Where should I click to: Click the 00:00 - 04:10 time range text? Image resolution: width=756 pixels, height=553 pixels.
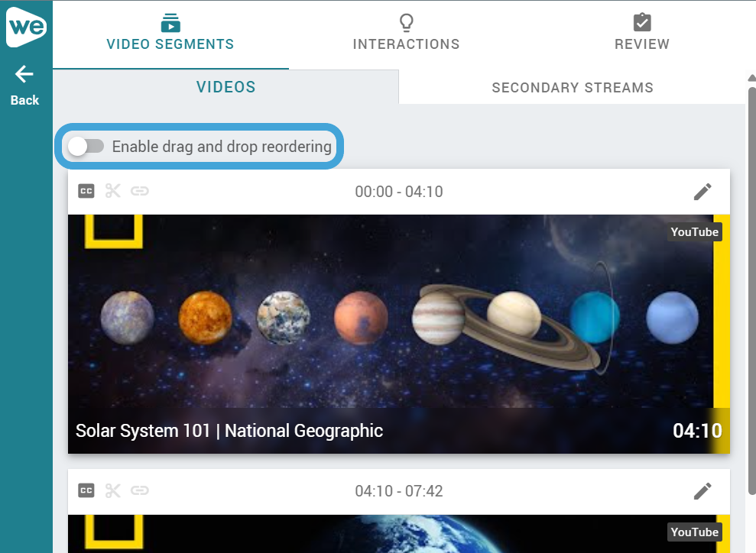tap(399, 192)
